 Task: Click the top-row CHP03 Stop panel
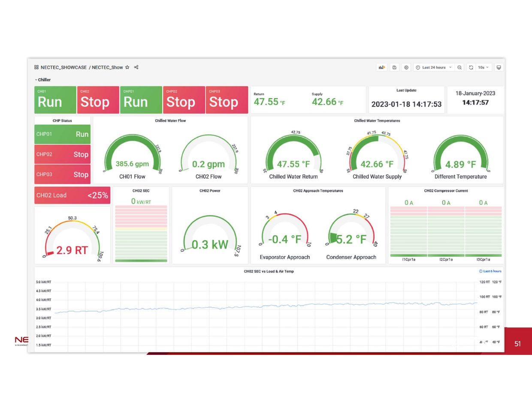(x=227, y=100)
